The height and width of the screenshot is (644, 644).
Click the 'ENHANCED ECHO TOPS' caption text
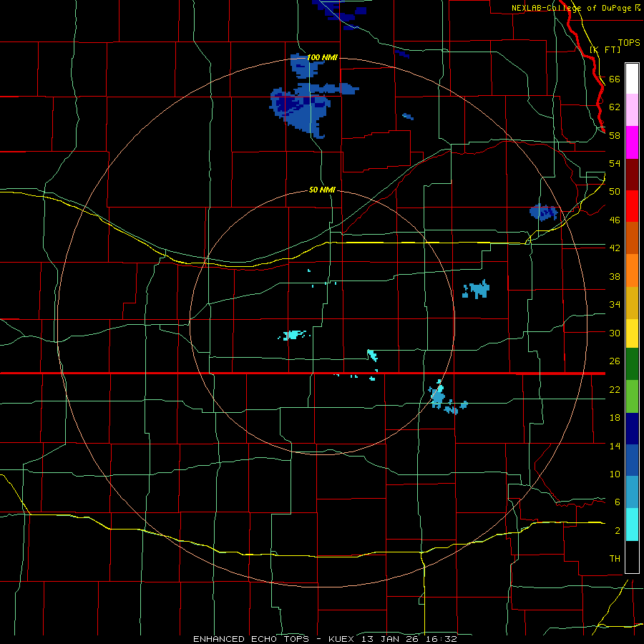(x=251, y=639)
